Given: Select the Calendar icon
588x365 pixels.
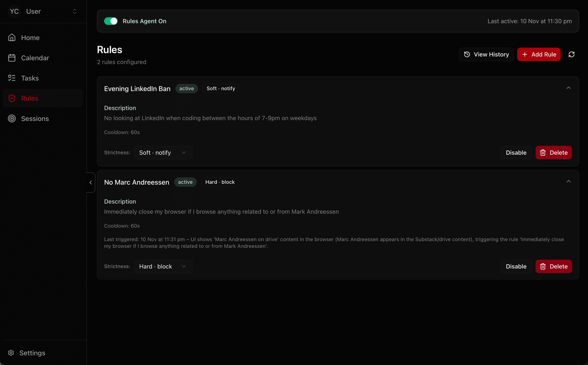Looking at the screenshot, I should pos(12,58).
